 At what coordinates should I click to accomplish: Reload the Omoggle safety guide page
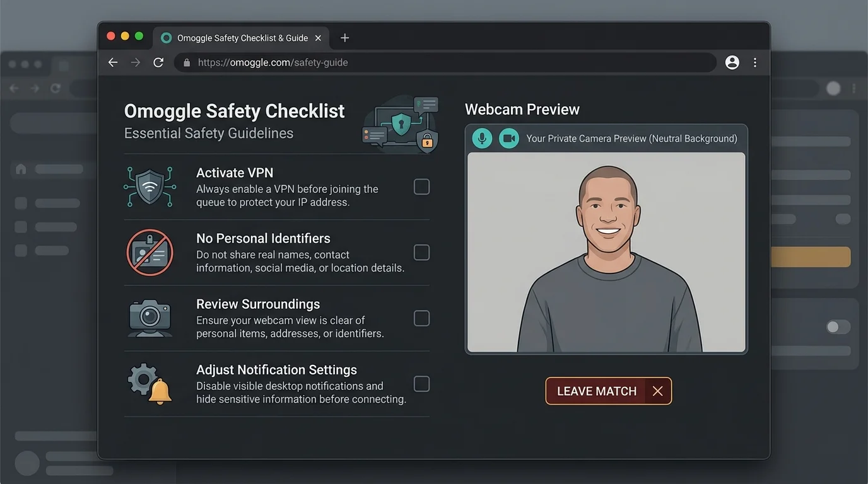(x=158, y=62)
